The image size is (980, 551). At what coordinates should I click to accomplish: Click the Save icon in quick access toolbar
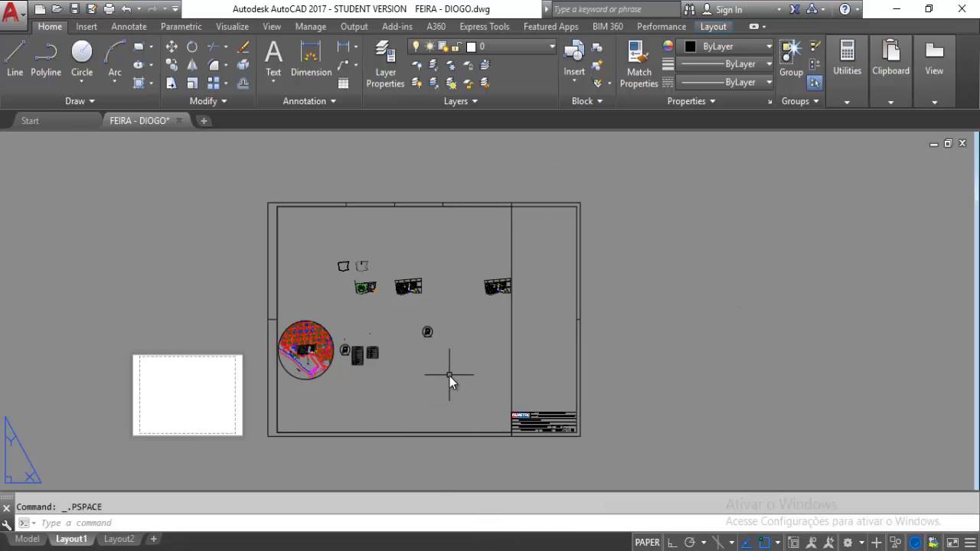point(74,9)
